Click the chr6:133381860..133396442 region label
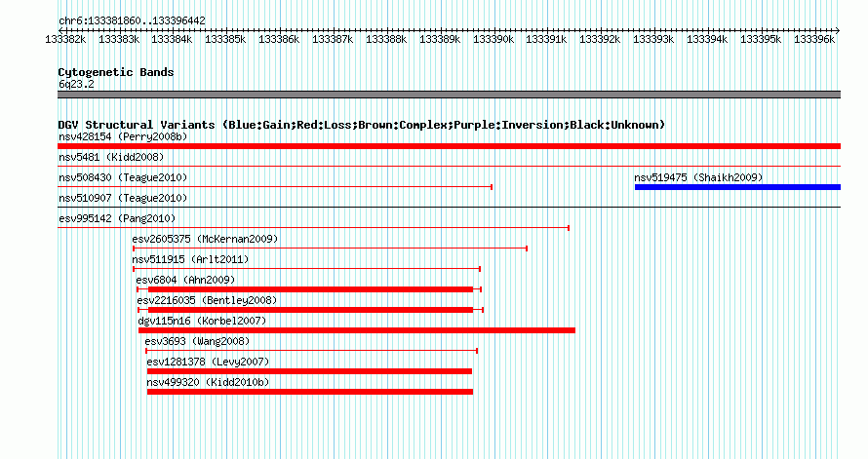 132,20
